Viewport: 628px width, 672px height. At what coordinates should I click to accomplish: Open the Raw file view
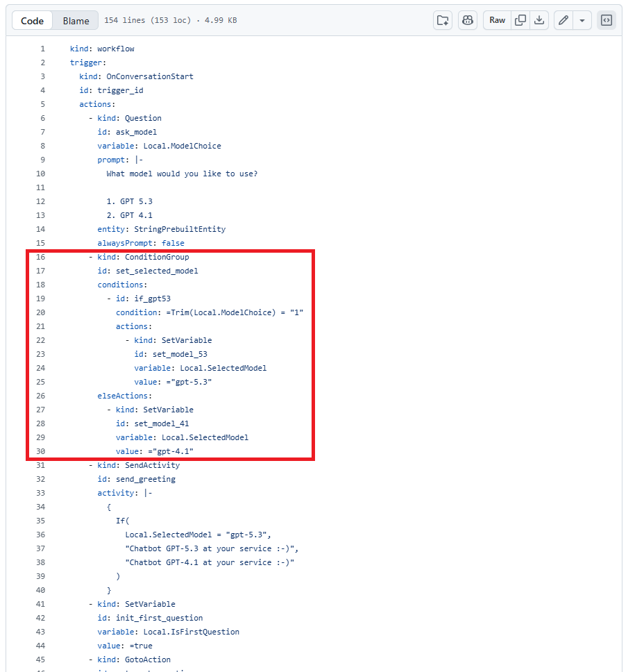tap(497, 20)
